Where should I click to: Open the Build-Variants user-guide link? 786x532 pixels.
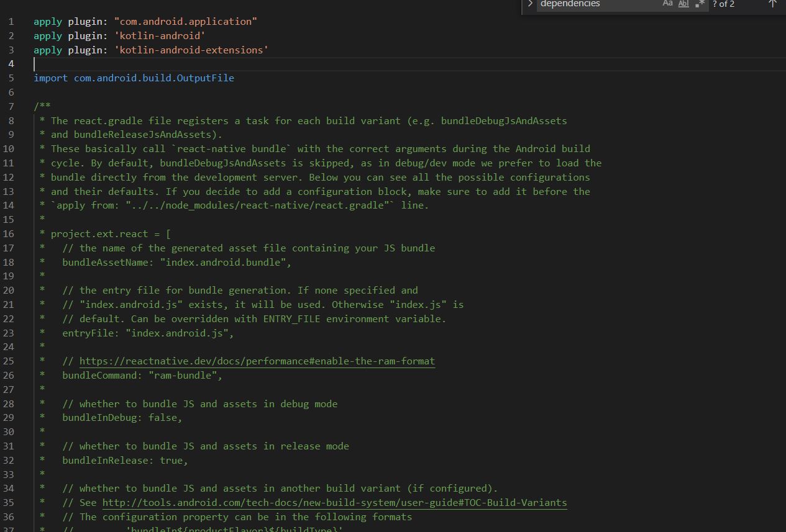[334, 502]
